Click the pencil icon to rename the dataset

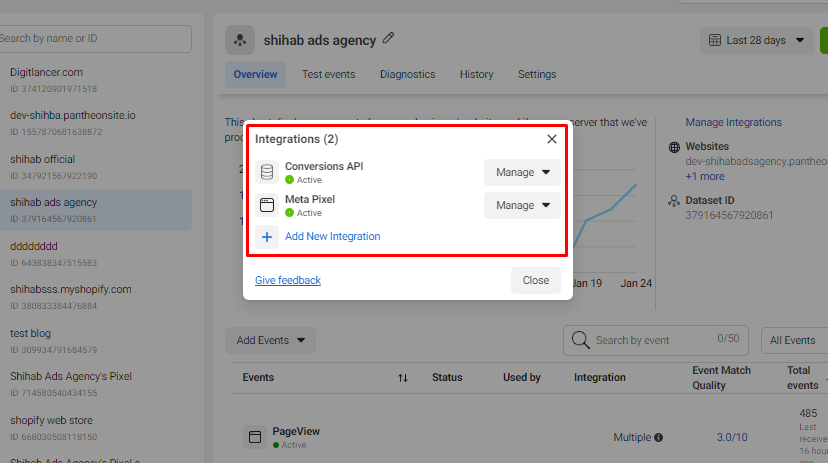[389, 38]
